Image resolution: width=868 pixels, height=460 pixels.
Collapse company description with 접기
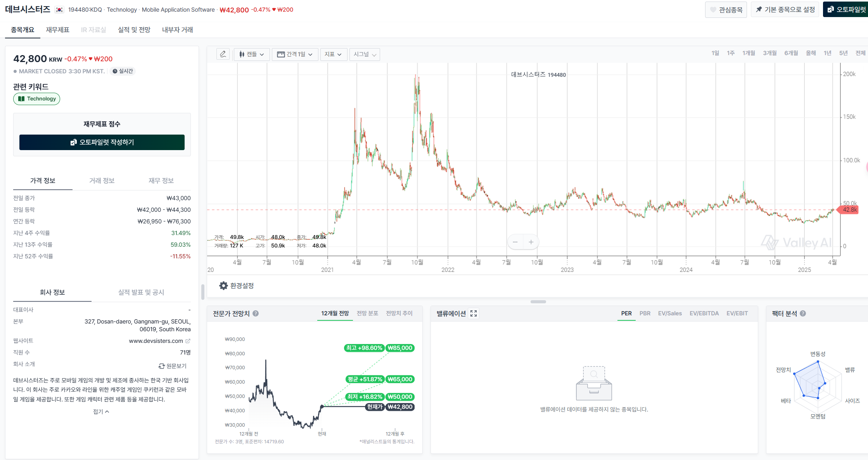click(101, 412)
